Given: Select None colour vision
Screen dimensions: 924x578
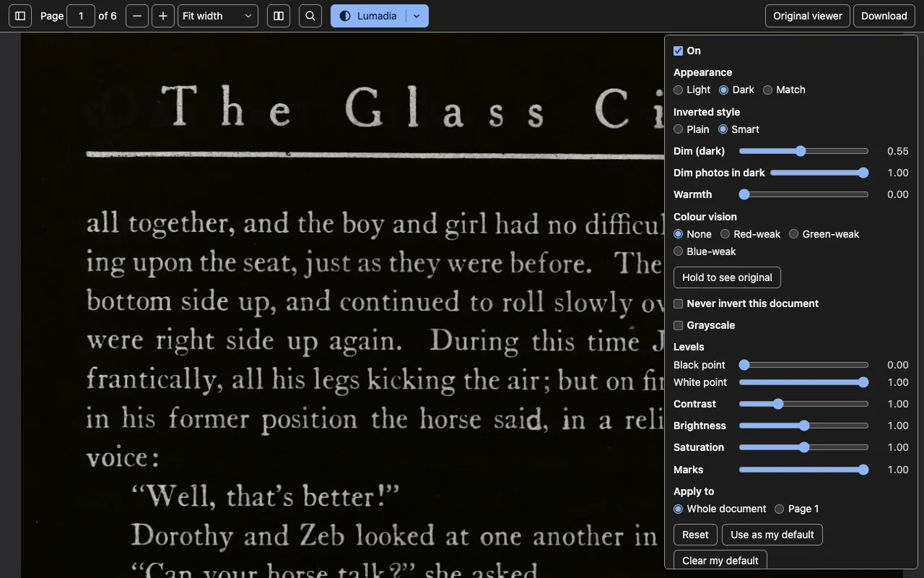Looking at the screenshot, I should [x=678, y=234].
